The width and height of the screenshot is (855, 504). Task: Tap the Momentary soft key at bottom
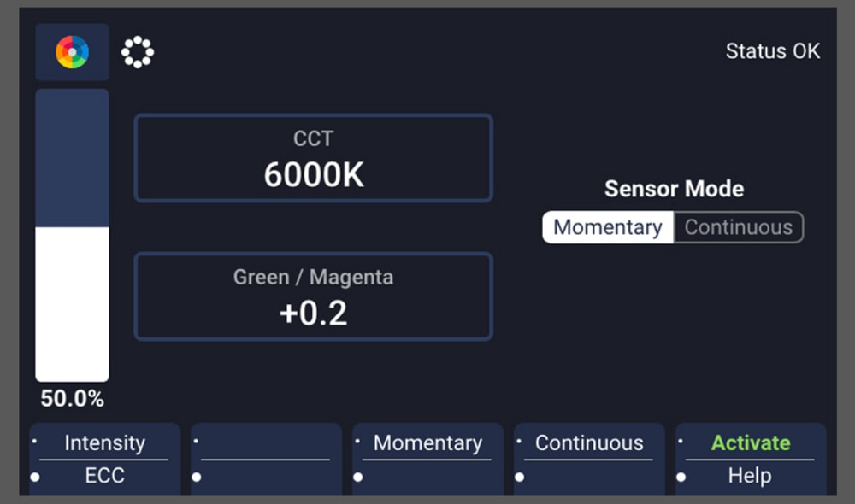pos(427,443)
